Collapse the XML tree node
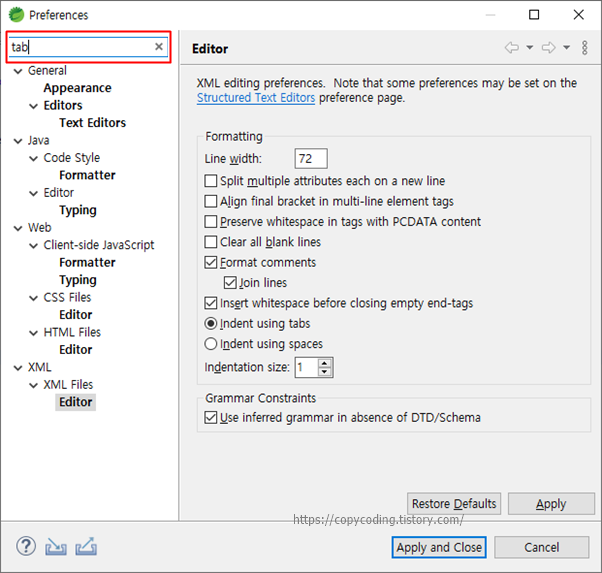 tap(18, 368)
